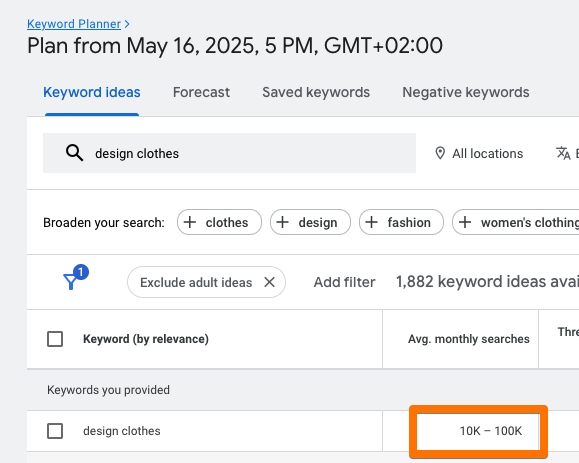Viewport: 579px width, 463px height.
Task: Edit the 'design clothes' search field
Action: (229, 153)
